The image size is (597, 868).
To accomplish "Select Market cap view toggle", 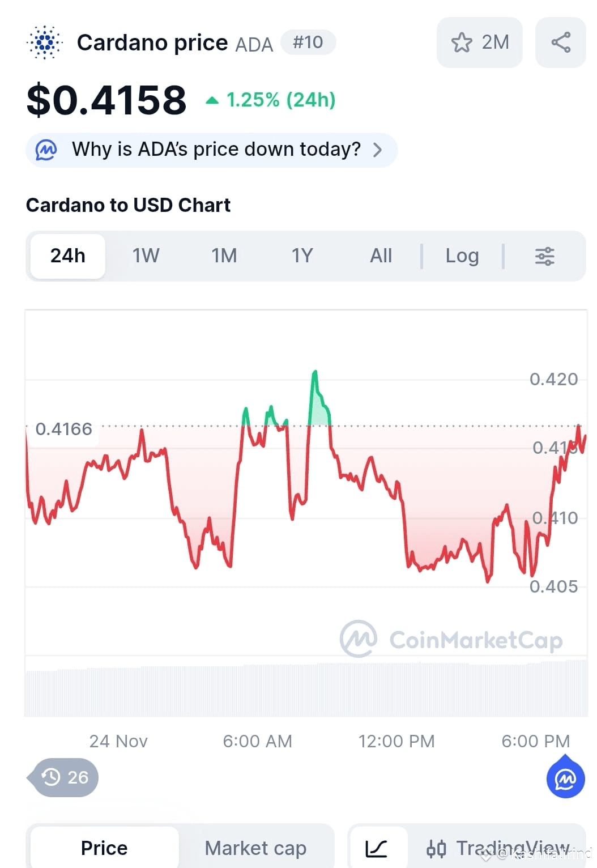I will (x=255, y=848).
